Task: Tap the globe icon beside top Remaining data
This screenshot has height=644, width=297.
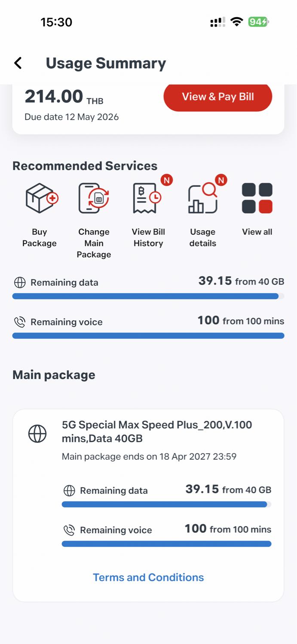Action: (20, 283)
